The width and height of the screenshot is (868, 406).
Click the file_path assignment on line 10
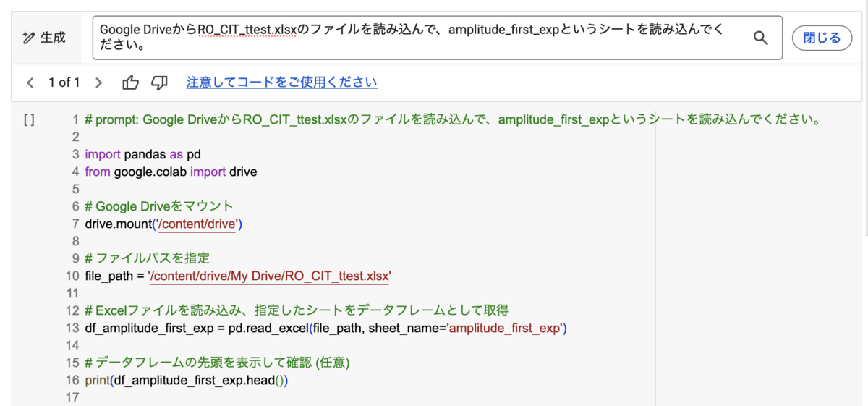tap(238, 276)
